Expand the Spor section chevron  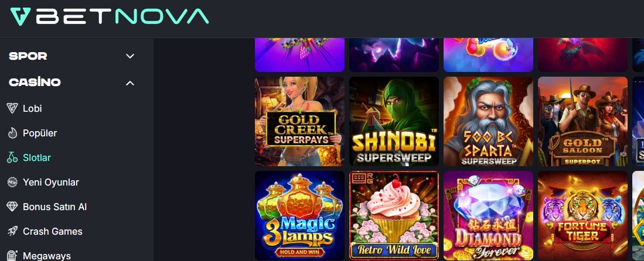(130, 56)
